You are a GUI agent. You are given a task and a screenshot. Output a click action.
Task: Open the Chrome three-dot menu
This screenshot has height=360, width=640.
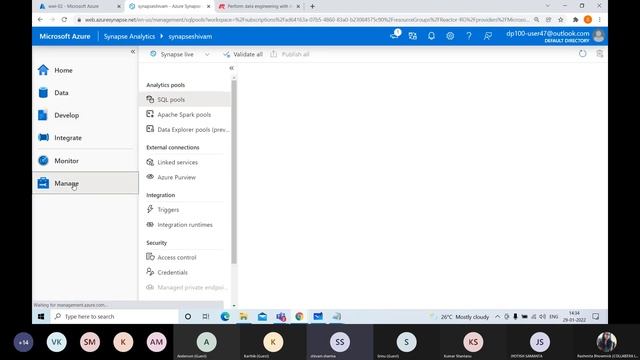pos(600,20)
